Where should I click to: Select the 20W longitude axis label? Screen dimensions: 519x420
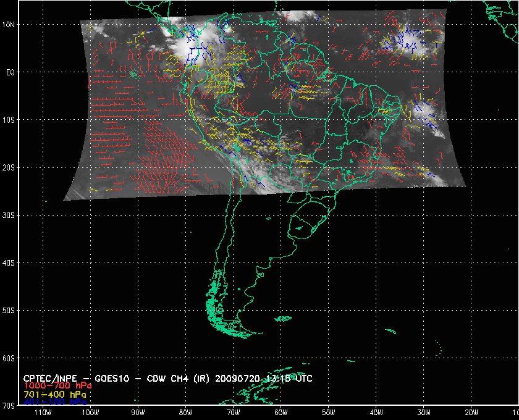click(x=471, y=412)
